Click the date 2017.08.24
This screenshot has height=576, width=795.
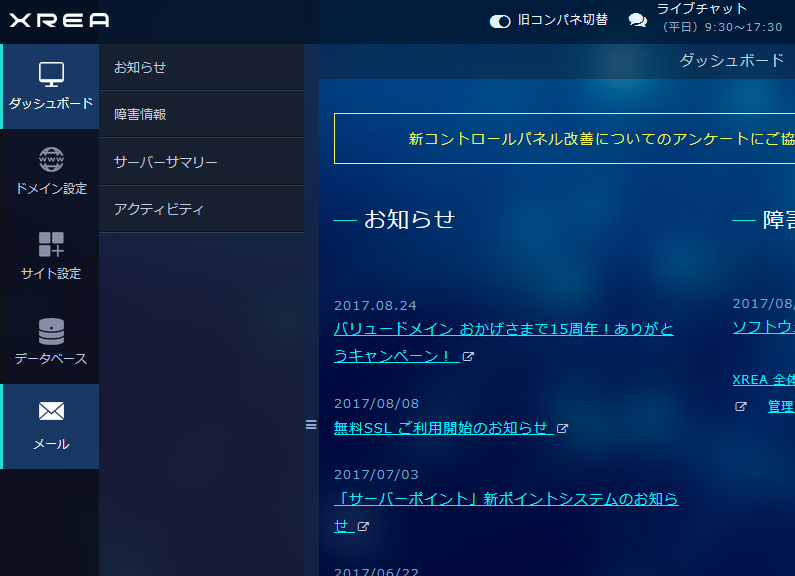375,305
